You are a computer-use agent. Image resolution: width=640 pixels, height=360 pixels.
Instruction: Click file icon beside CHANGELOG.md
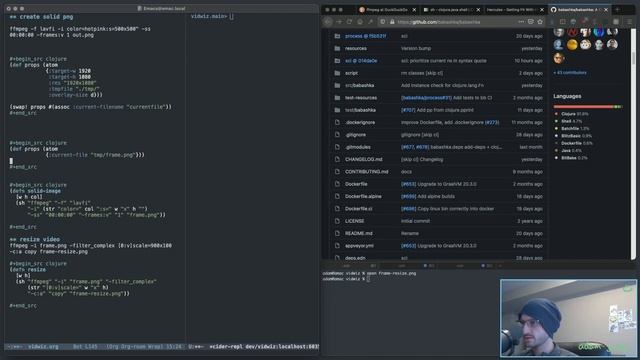tap(337, 159)
